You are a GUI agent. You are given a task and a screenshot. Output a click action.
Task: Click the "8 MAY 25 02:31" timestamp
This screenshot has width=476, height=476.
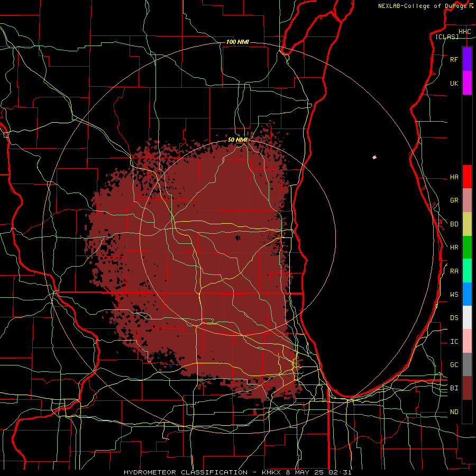click(318, 472)
